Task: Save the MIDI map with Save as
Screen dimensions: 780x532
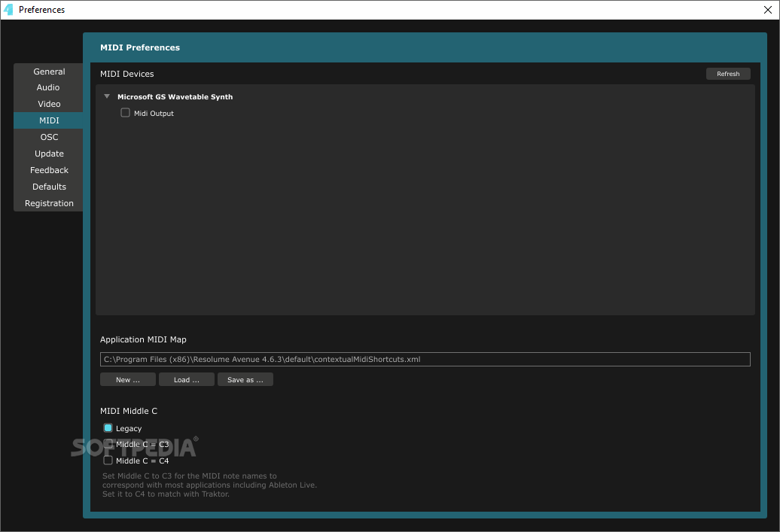Action: point(245,379)
